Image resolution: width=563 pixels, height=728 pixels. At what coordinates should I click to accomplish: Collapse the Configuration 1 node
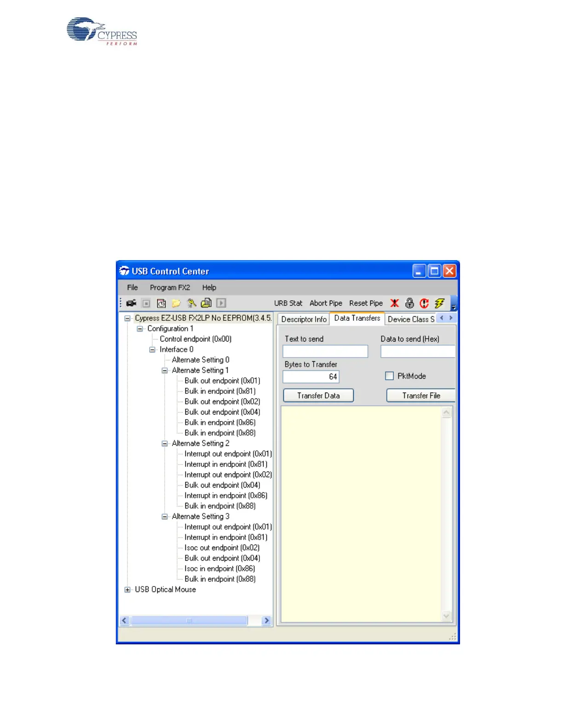tap(140, 329)
